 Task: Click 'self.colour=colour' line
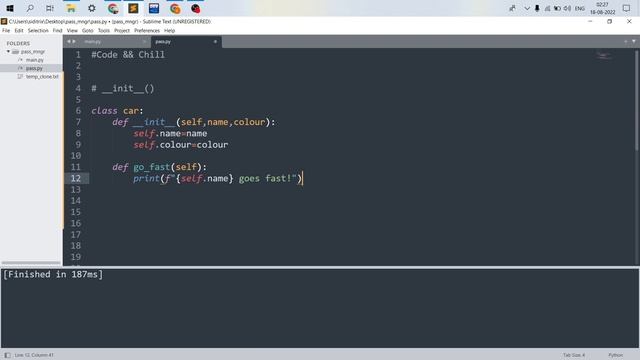(x=181, y=144)
